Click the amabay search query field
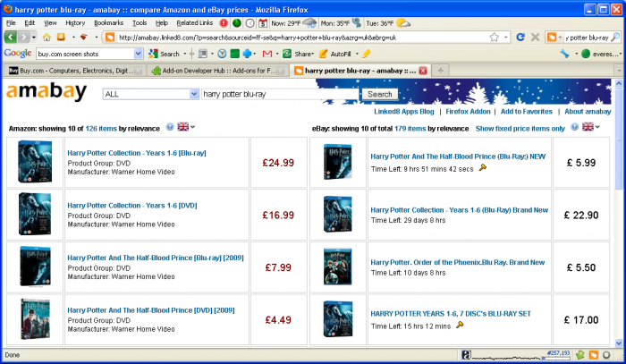The width and height of the screenshot is (626, 364). [280, 94]
